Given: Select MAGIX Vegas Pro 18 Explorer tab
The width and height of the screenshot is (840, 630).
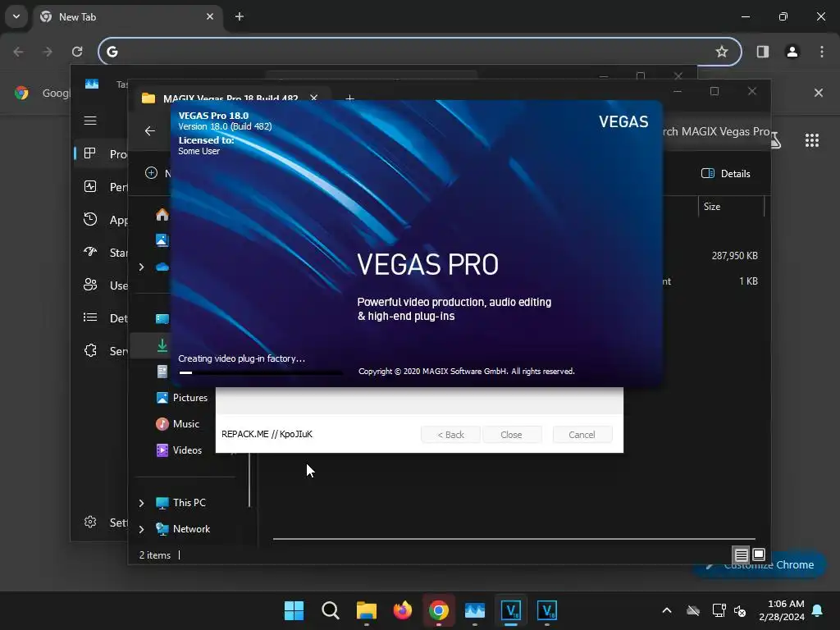Looking at the screenshot, I should [x=231, y=98].
